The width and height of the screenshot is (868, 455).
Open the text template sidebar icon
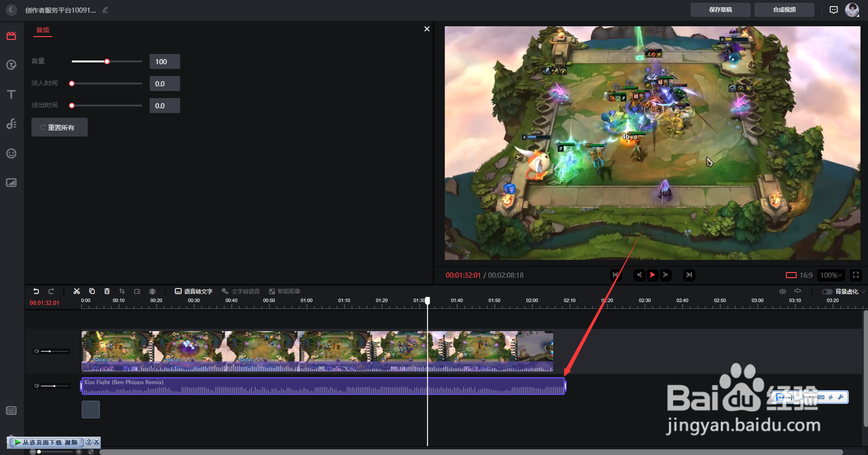(11, 65)
